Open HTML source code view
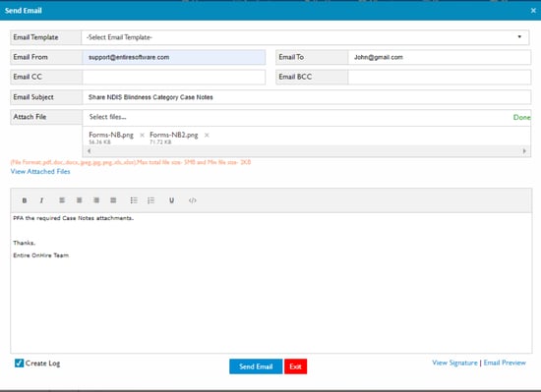This screenshot has height=392, width=541. (192, 200)
